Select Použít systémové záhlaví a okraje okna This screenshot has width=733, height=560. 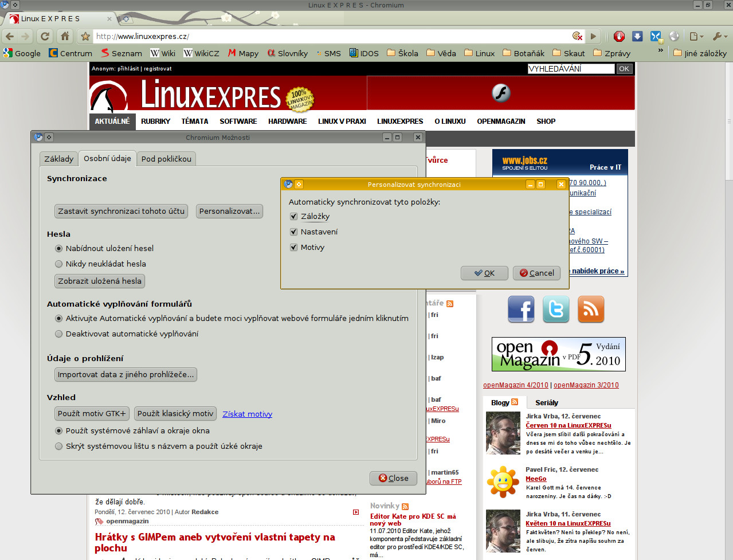58,431
